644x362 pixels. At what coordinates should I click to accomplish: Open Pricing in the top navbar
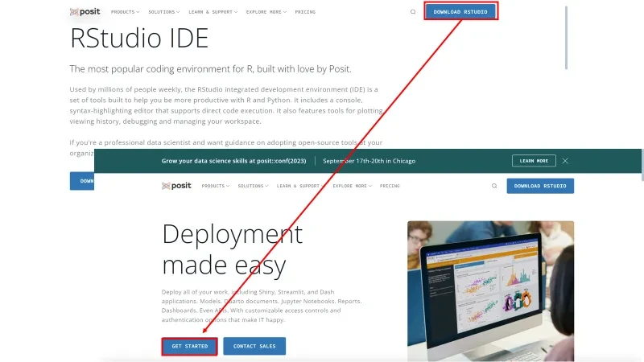tap(305, 12)
